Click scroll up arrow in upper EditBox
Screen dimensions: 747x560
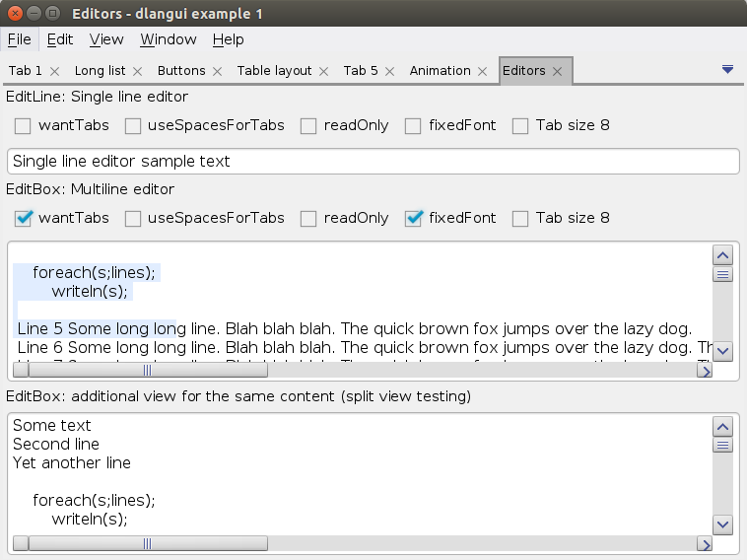pyautogui.click(x=722, y=254)
